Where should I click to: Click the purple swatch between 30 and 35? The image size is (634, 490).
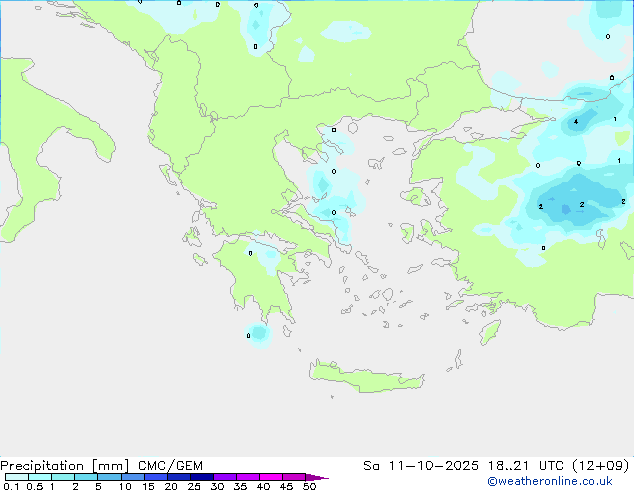point(225,477)
